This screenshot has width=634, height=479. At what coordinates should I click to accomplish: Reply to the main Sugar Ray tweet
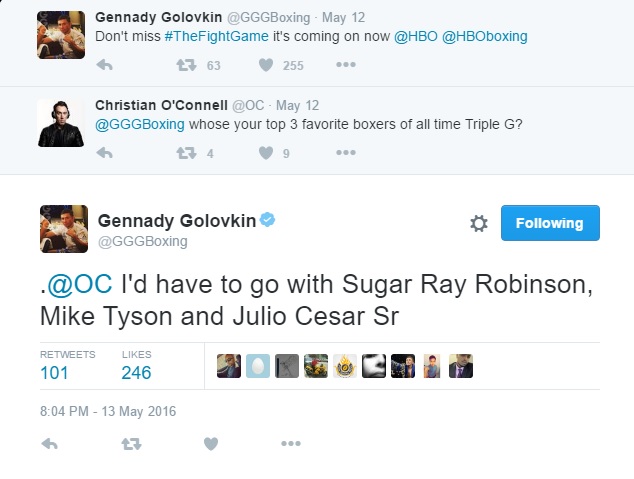(x=49, y=443)
